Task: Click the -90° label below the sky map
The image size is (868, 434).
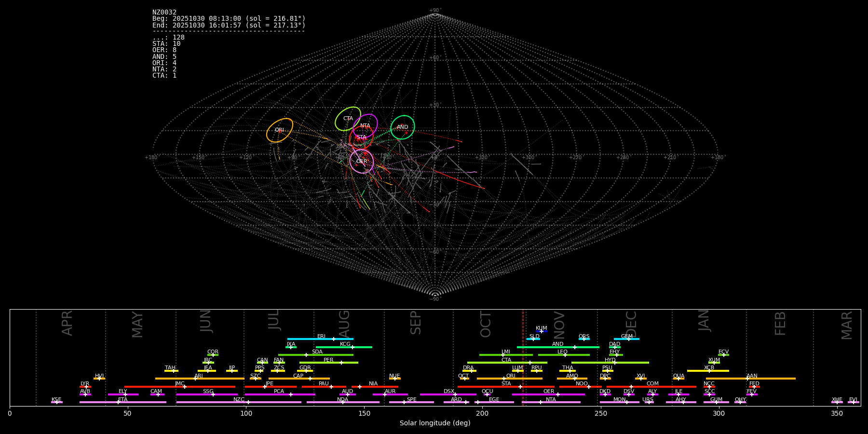Action: 435,299
